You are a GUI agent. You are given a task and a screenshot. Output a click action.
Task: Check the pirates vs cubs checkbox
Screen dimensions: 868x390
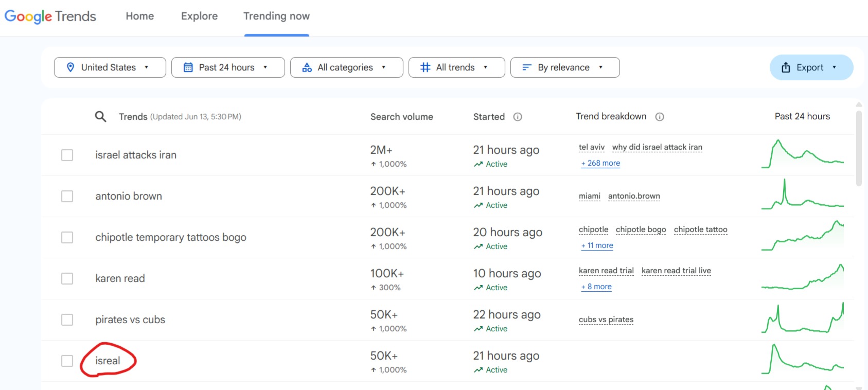coord(67,320)
